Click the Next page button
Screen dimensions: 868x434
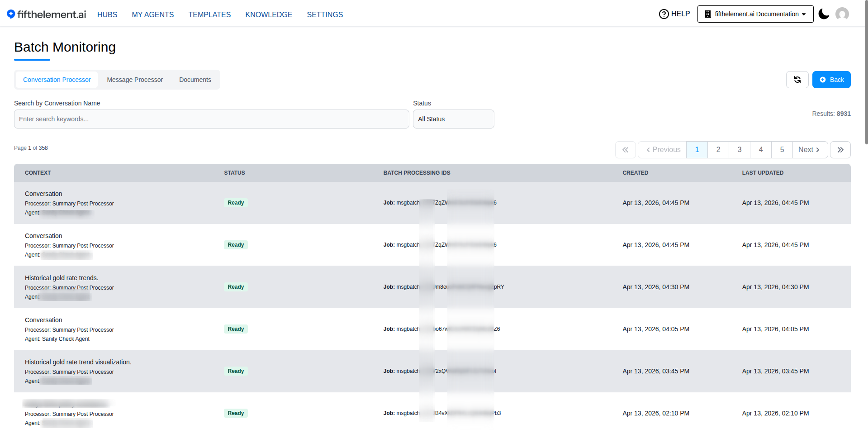pyautogui.click(x=810, y=150)
